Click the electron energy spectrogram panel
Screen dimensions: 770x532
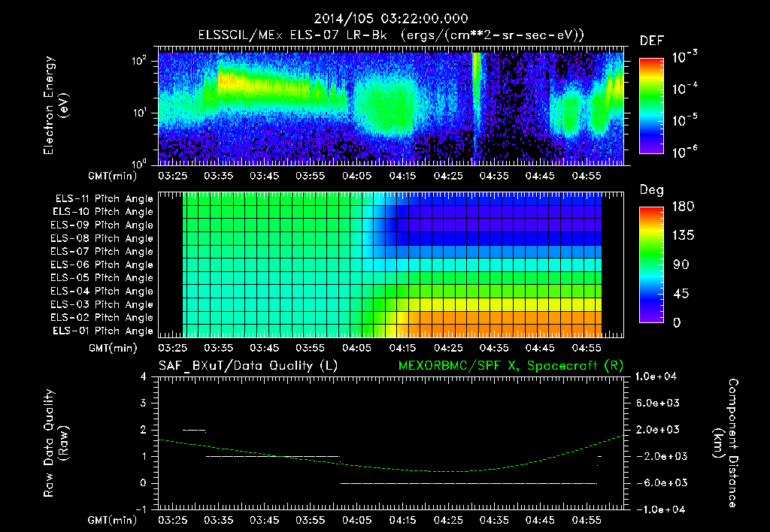(x=391, y=106)
